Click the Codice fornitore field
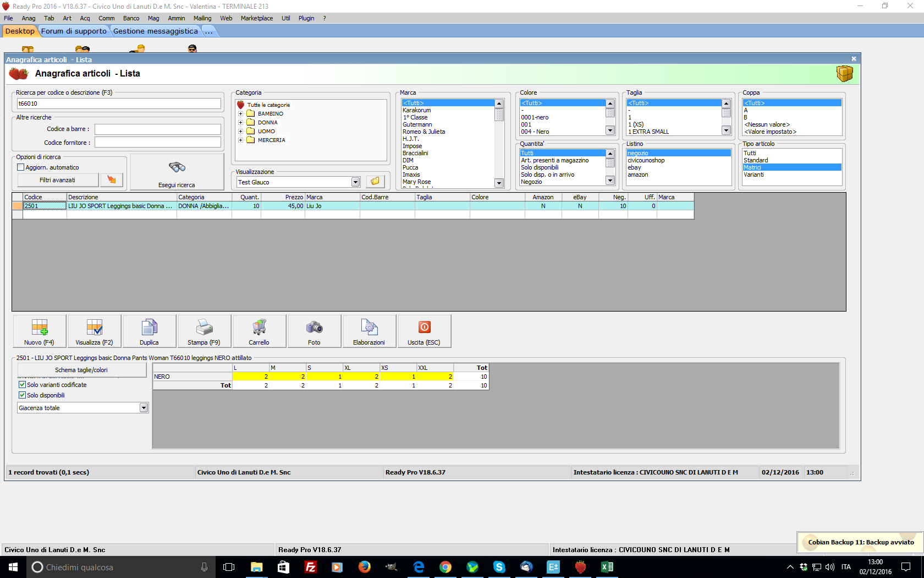924x578 pixels. (157, 142)
